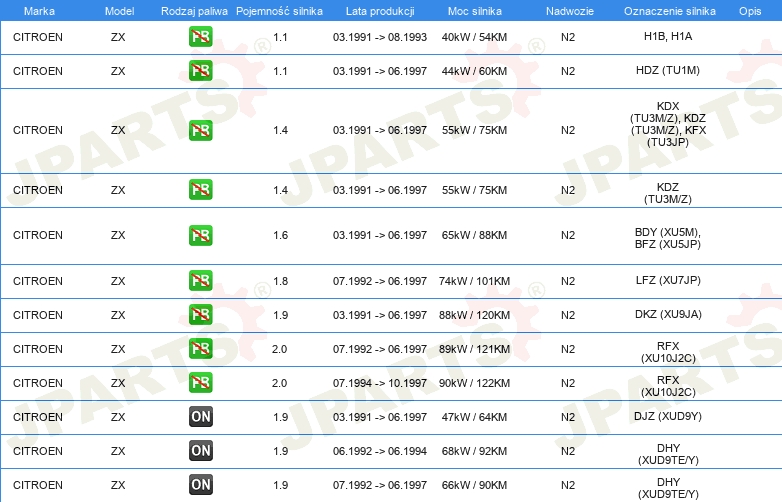The image size is (782, 502).
Task: Select the engine code H1B, H1A
Action: [668, 36]
